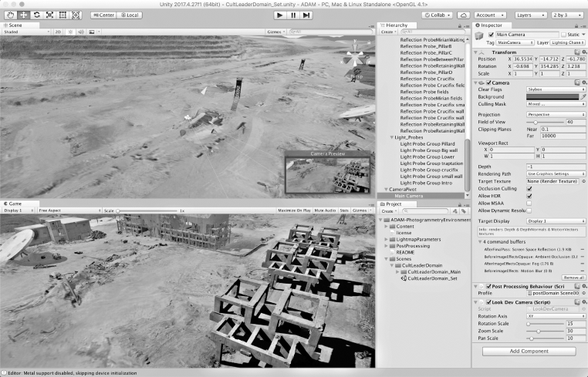The image size is (588, 377).
Task: Select the Rect Transform tool
Action: pyautogui.click(x=63, y=15)
